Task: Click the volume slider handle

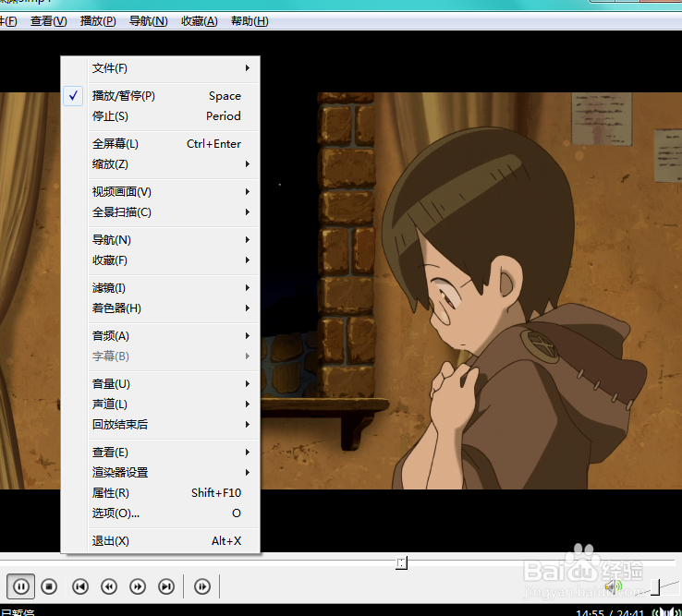Action: (655, 587)
